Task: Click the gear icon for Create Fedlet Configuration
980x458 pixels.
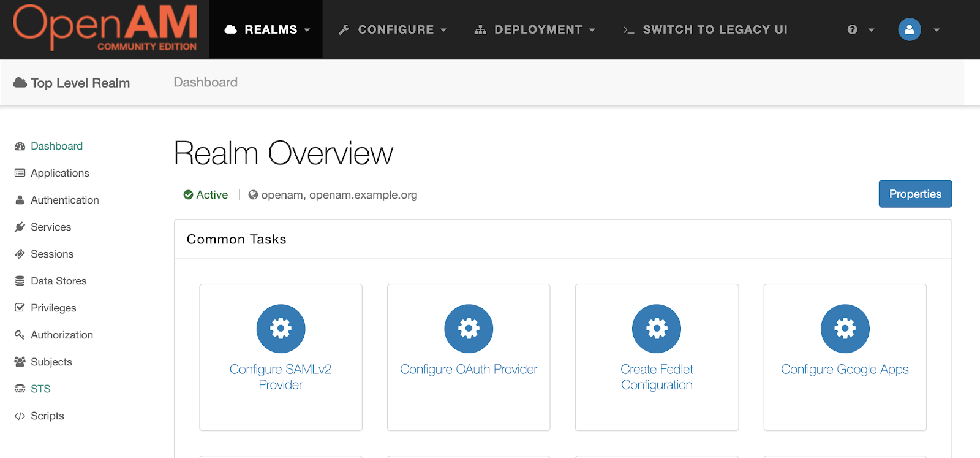Action: tap(657, 329)
